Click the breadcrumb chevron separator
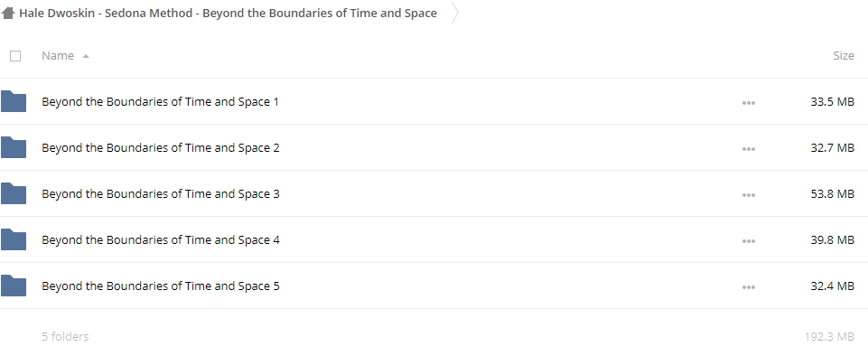868x356 pixels. click(x=455, y=14)
